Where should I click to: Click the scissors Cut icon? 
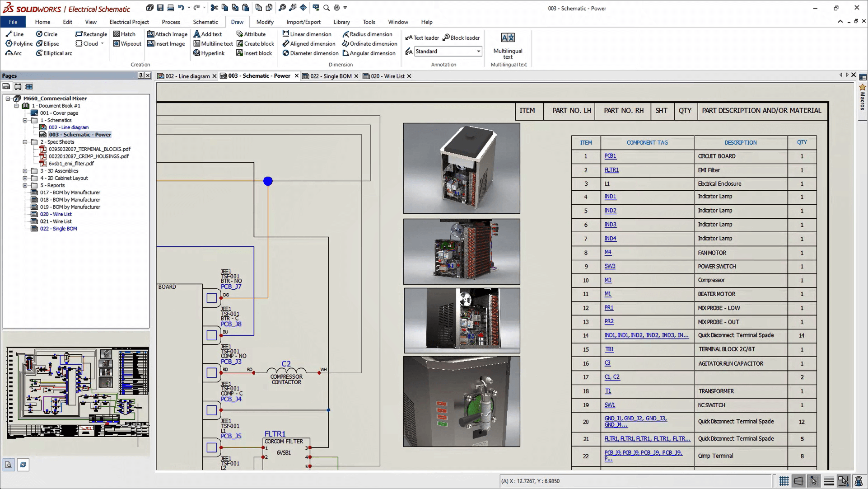pos(214,8)
